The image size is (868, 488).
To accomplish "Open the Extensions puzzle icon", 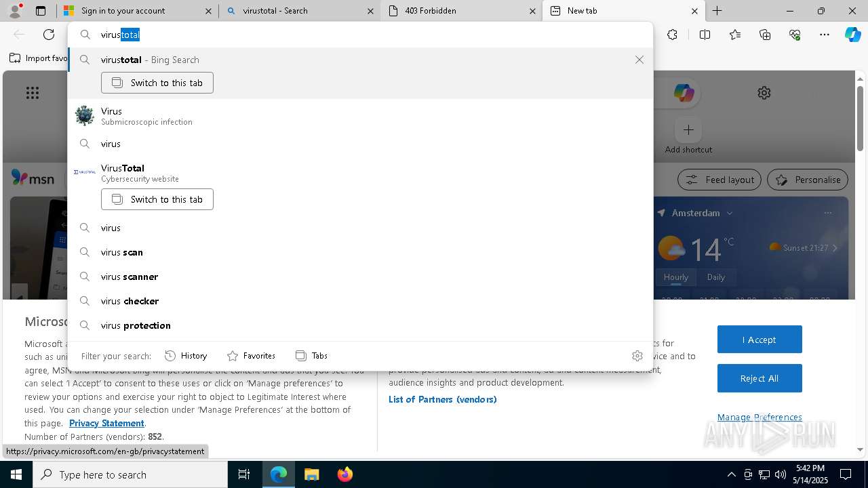I will (x=672, y=35).
